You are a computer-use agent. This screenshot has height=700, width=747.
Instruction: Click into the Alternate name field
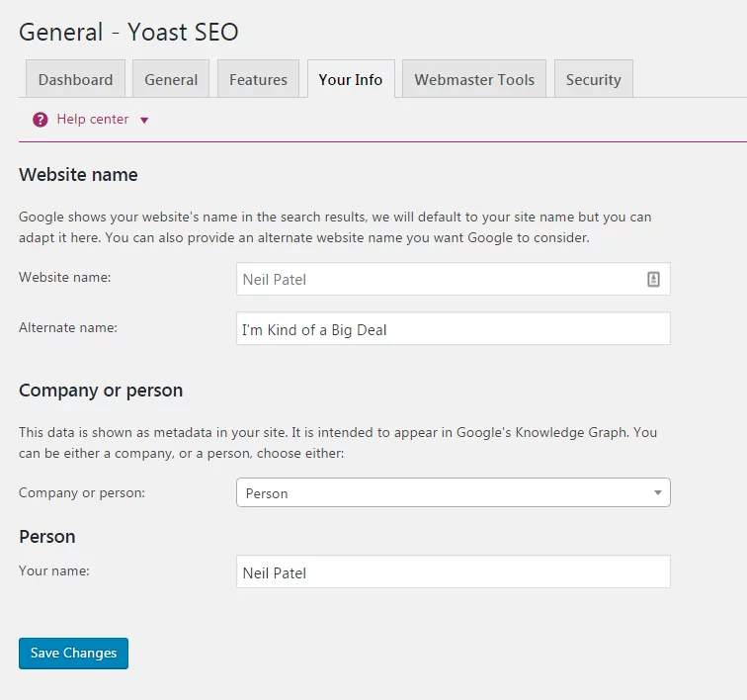tap(454, 328)
